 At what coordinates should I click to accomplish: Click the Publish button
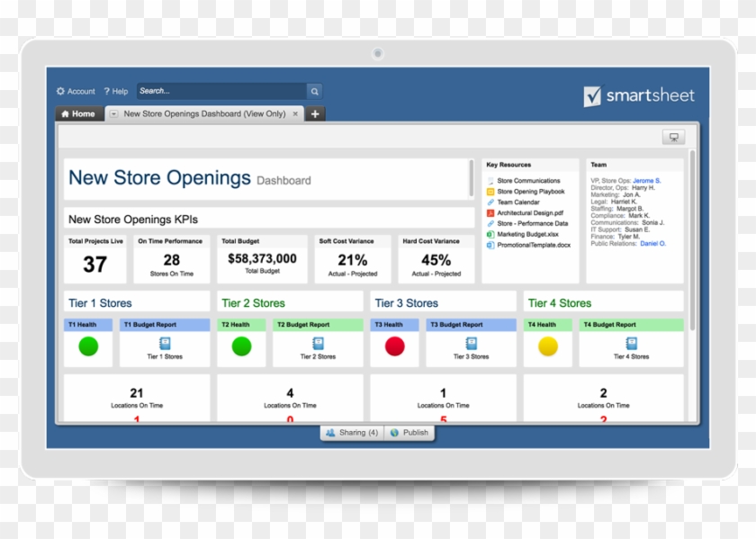(x=409, y=433)
